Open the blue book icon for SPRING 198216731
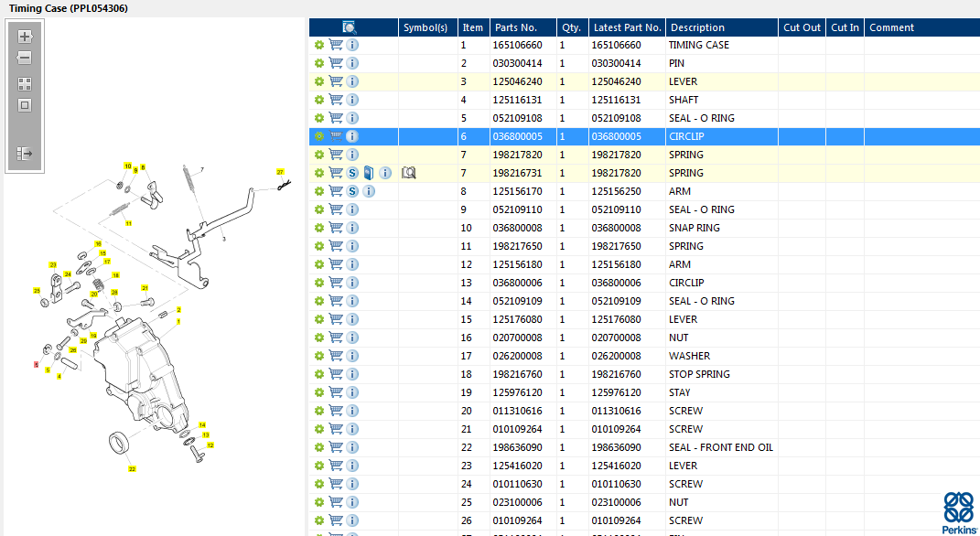The width and height of the screenshot is (980, 536). (x=368, y=173)
